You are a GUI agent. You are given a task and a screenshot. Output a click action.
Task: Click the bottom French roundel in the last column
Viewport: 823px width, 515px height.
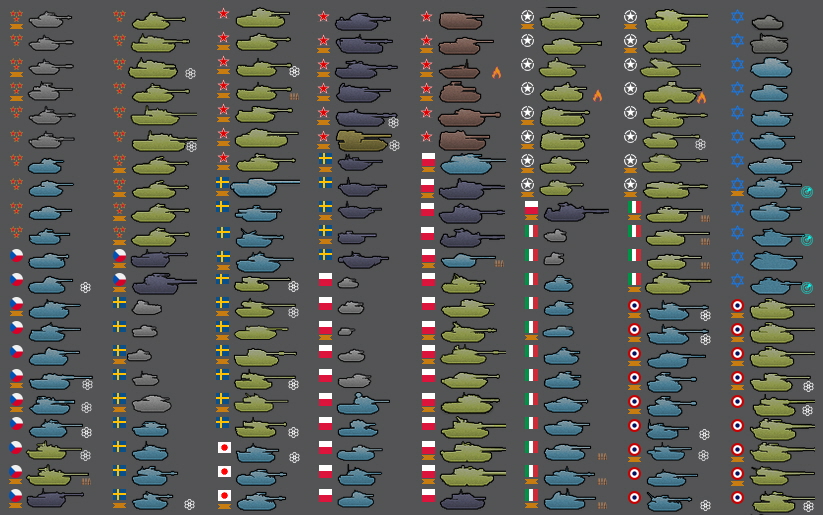(x=737, y=497)
